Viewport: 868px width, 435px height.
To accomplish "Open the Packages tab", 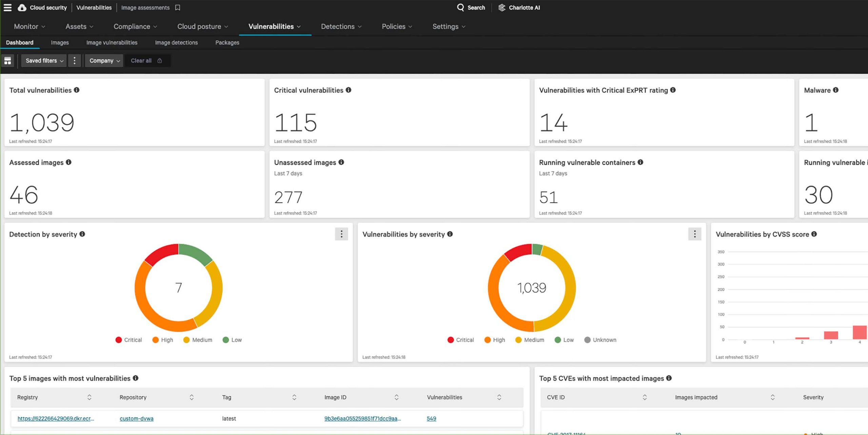I will [227, 42].
